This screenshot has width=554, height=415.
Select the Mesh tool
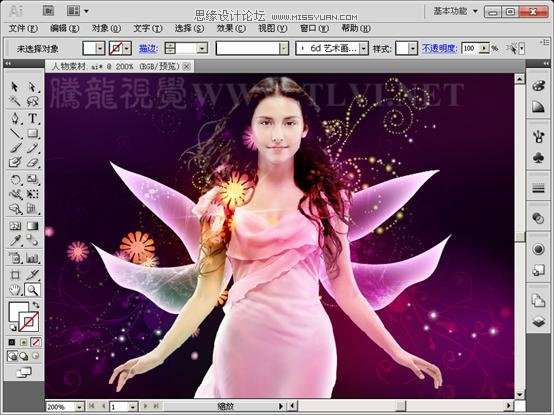tap(15, 226)
